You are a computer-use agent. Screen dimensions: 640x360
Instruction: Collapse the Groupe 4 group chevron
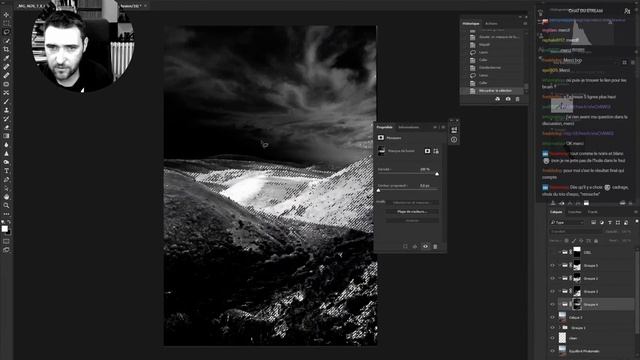click(560, 304)
